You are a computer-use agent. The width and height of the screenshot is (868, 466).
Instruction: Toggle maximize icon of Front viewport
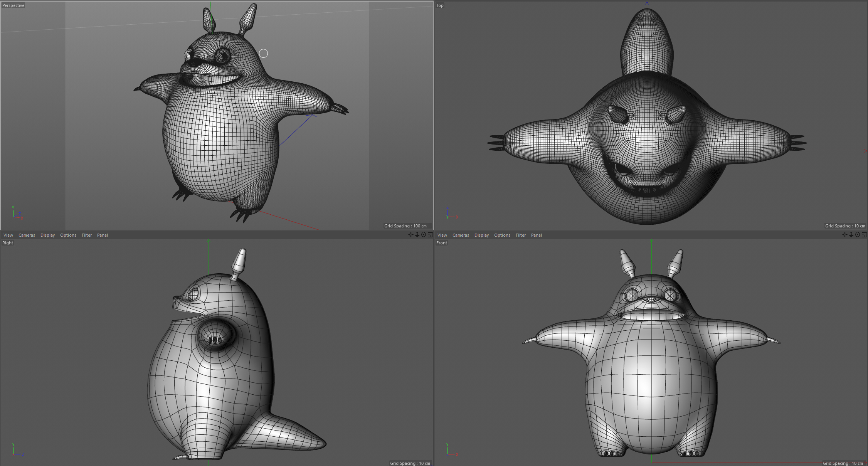click(x=864, y=235)
